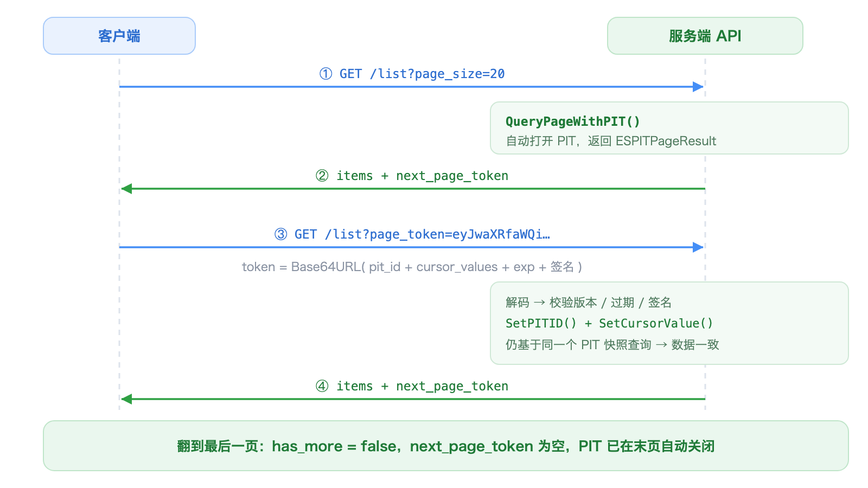
Task: Select the first items + next_page_token label
Action: click(x=422, y=176)
